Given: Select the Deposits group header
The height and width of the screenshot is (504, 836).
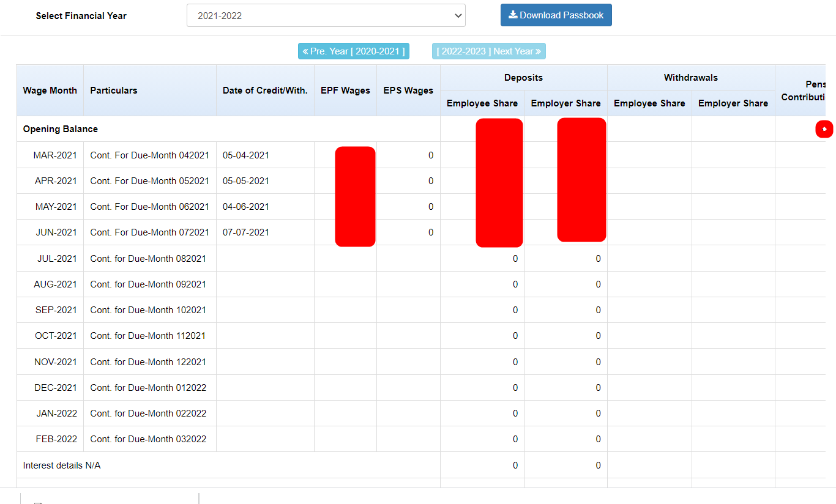Looking at the screenshot, I should click(x=523, y=78).
